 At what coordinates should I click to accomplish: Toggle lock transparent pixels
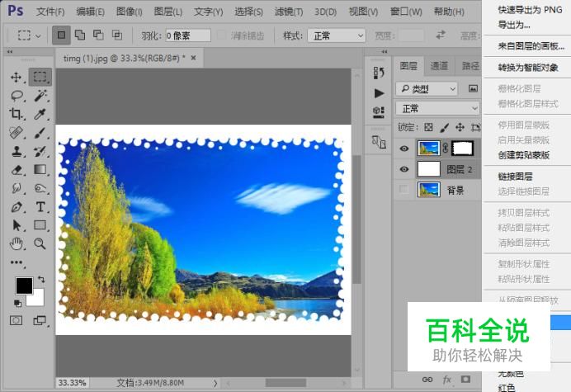tap(428, 127)
